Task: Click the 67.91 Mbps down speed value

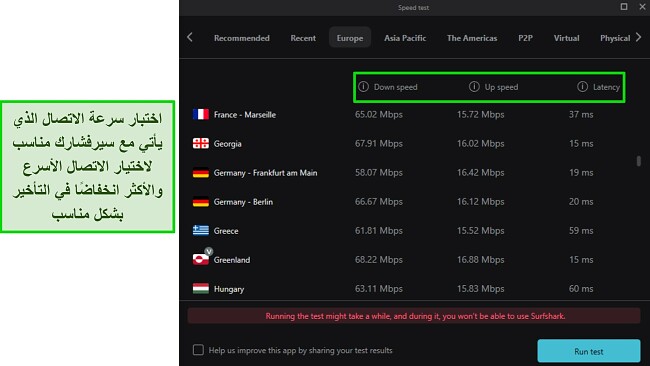Action: tap(379, 143)
